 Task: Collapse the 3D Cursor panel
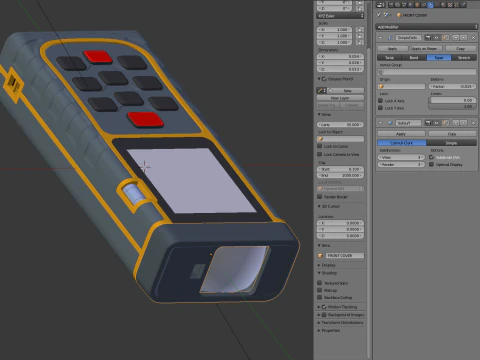click(x=319, y=206)
